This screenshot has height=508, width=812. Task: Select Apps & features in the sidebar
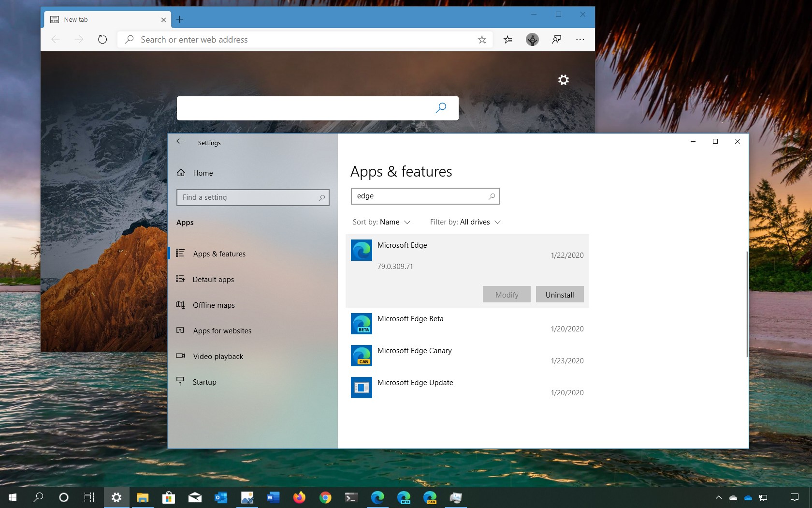pyautogui.click(x=220, y=254)
